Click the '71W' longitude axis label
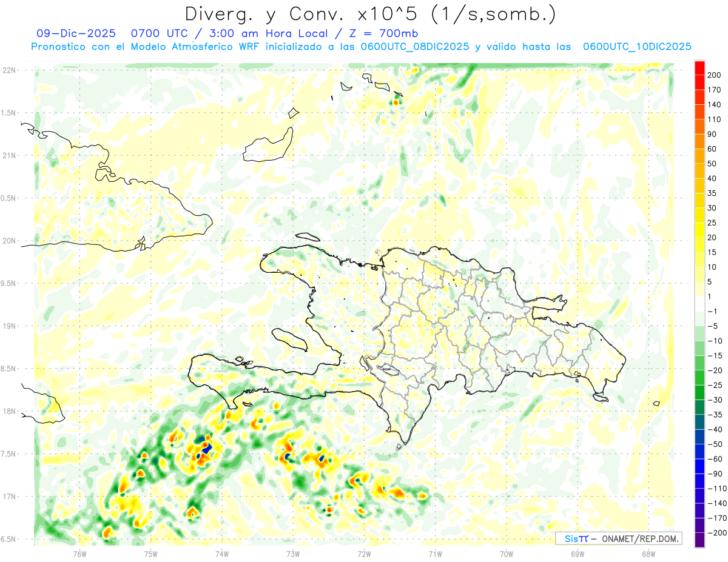The image size is (728, 562). click(435, 554)
